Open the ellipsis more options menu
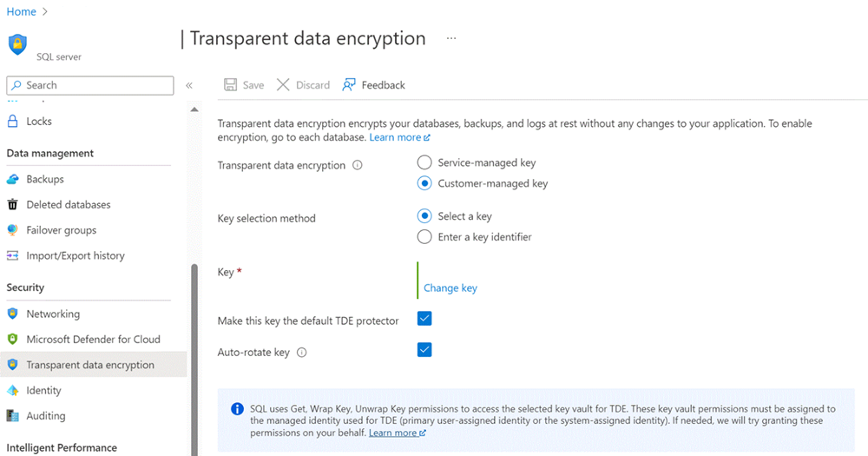This screenshot has height=456, width=868. 451,39
